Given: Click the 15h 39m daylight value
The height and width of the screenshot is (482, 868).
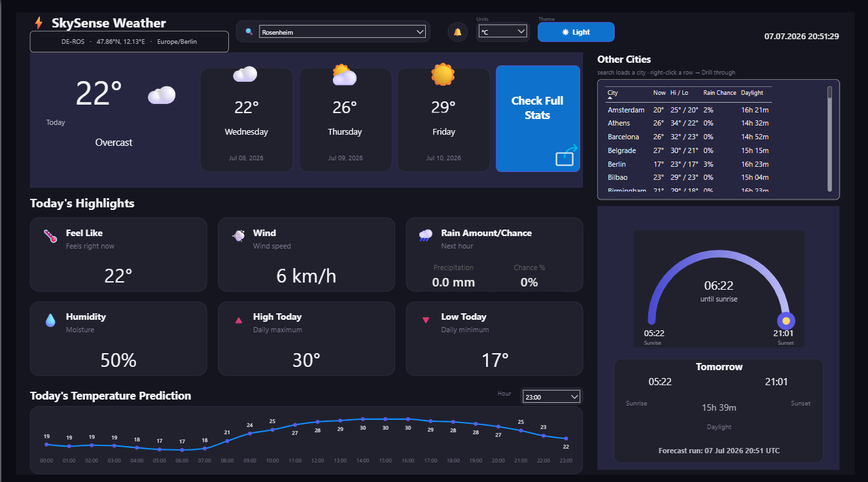Looking at the screenshot, I should 719,407.
